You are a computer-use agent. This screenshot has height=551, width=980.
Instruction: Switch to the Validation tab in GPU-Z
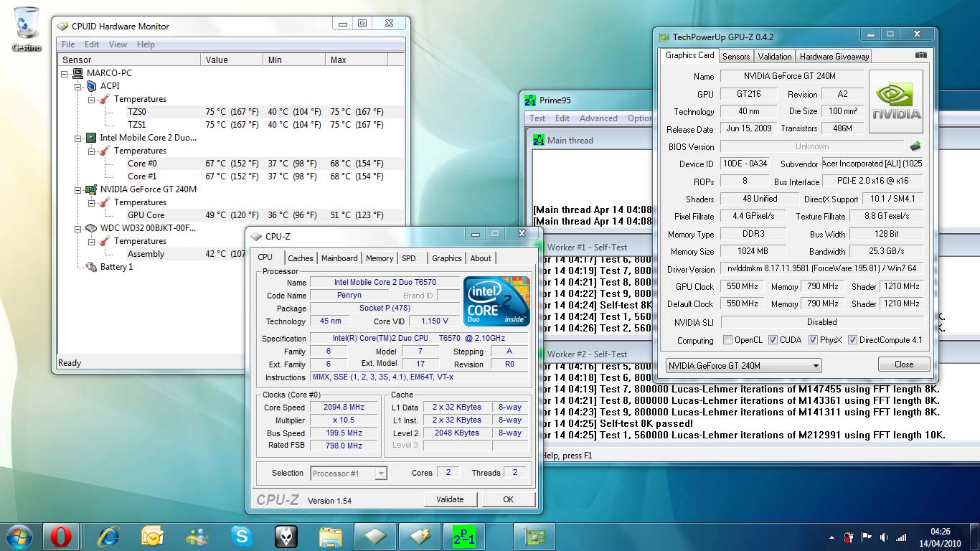[775, 56]
